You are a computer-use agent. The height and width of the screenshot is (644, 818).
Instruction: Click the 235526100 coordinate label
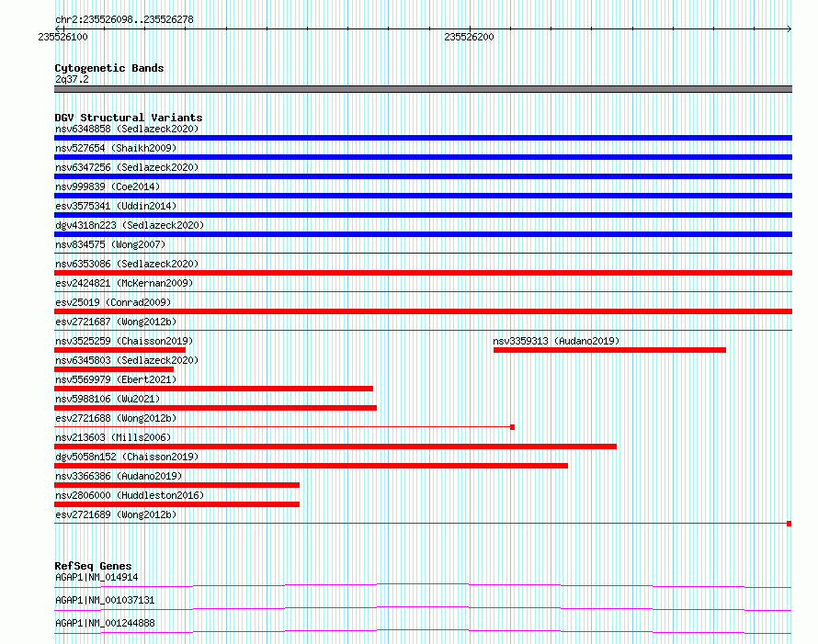62,37
